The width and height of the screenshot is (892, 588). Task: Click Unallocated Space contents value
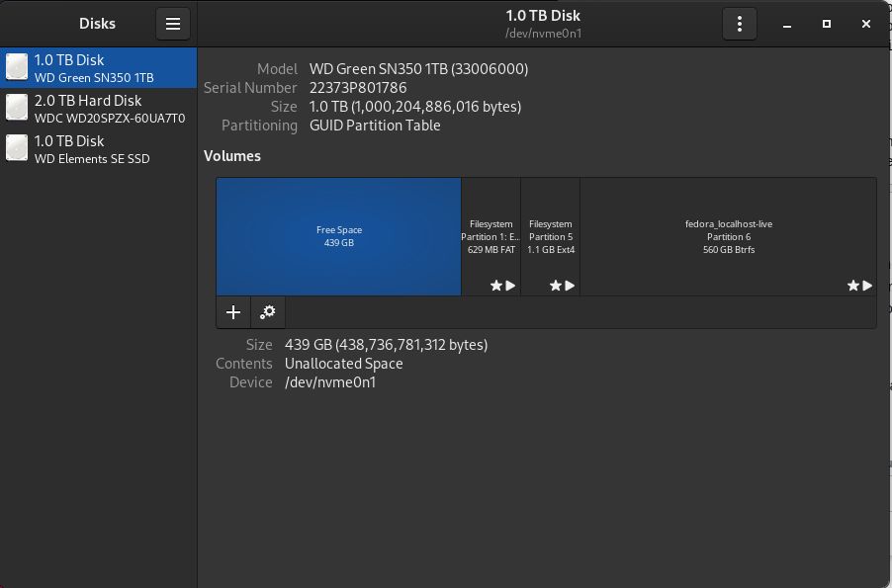[343, 364]
